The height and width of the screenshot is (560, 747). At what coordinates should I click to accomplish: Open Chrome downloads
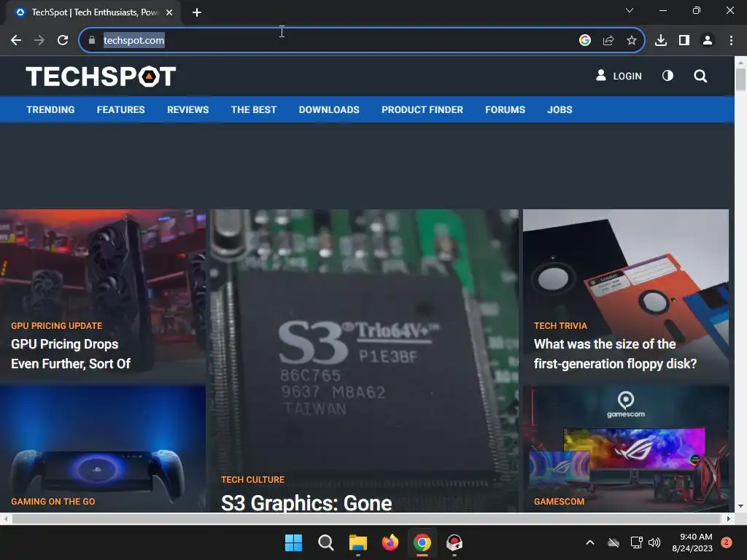pos(661,41)
